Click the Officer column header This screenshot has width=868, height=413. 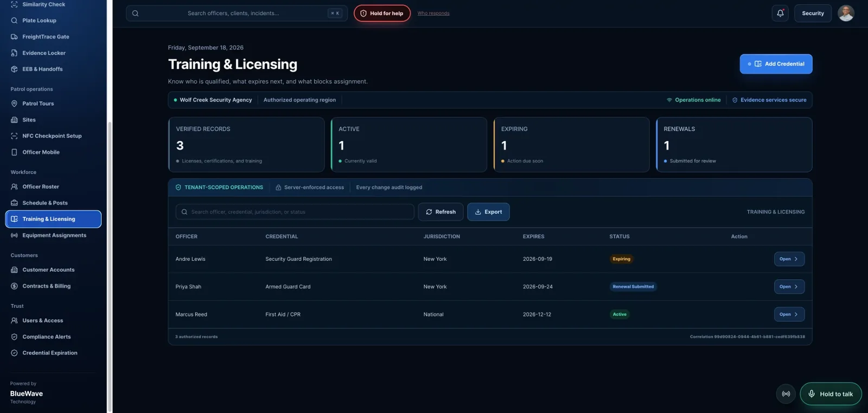[x=186, y=237]
